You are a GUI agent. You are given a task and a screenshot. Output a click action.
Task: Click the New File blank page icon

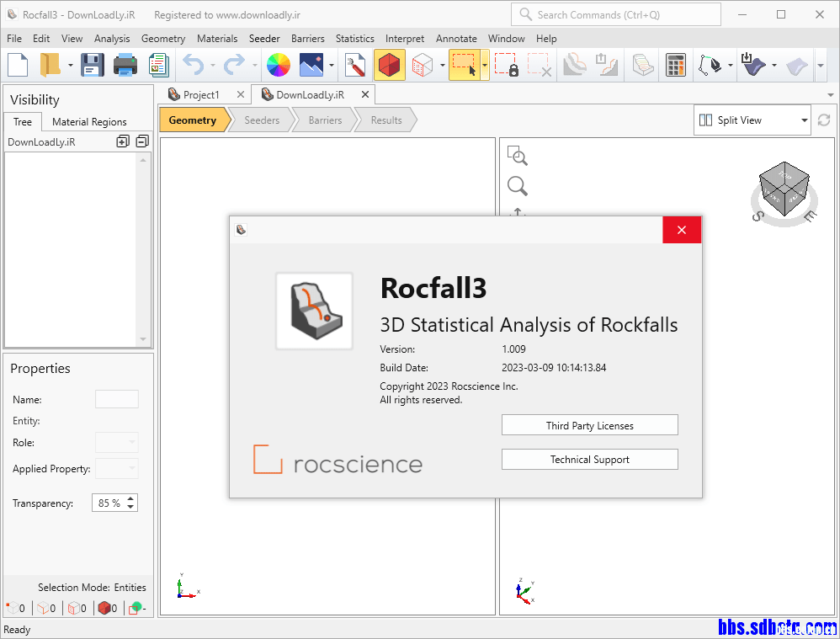19,65
